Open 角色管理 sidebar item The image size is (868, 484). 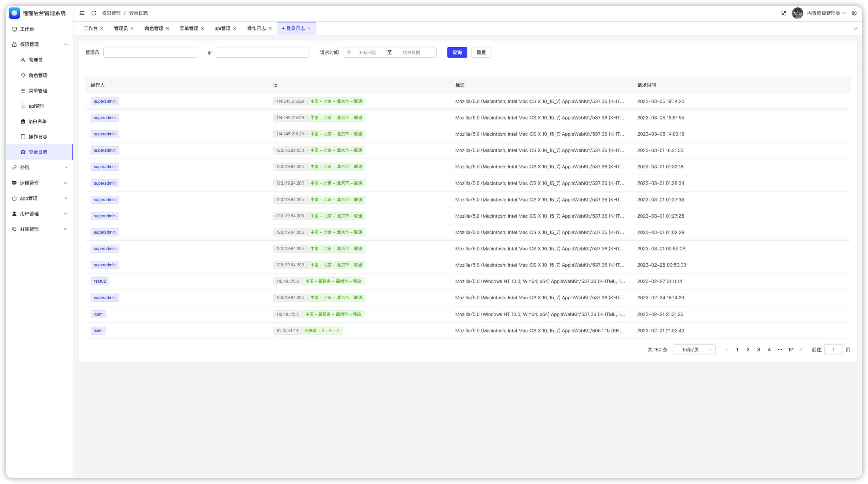[x=38, y=75]
